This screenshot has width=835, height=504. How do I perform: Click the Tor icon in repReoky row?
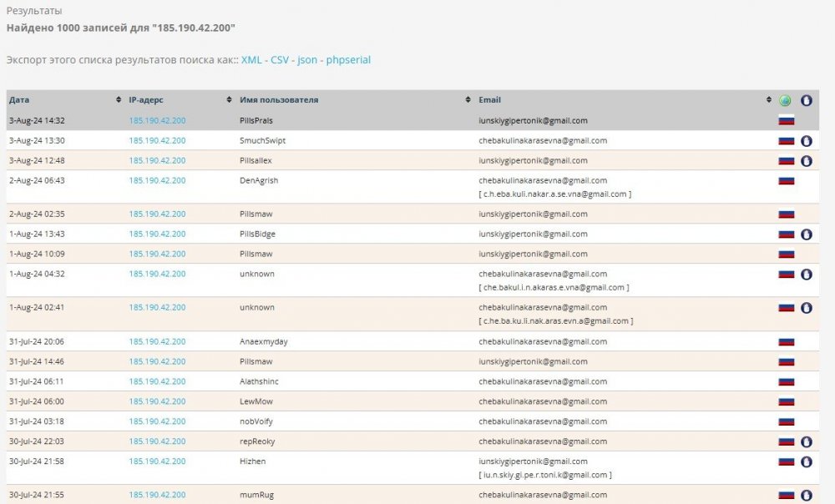[x=807, y=441]
